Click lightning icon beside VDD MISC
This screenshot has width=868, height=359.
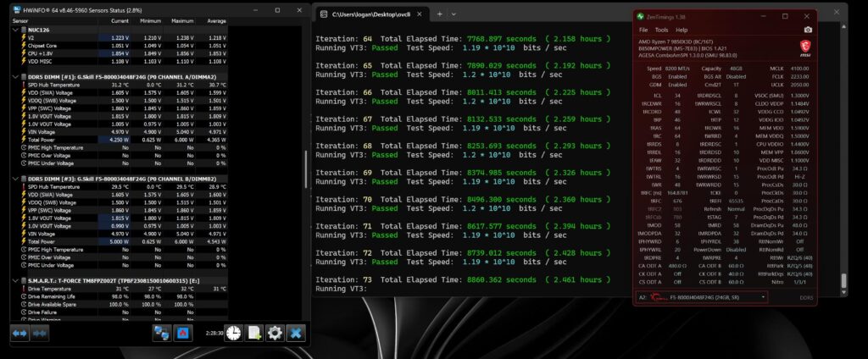[24, 61]
